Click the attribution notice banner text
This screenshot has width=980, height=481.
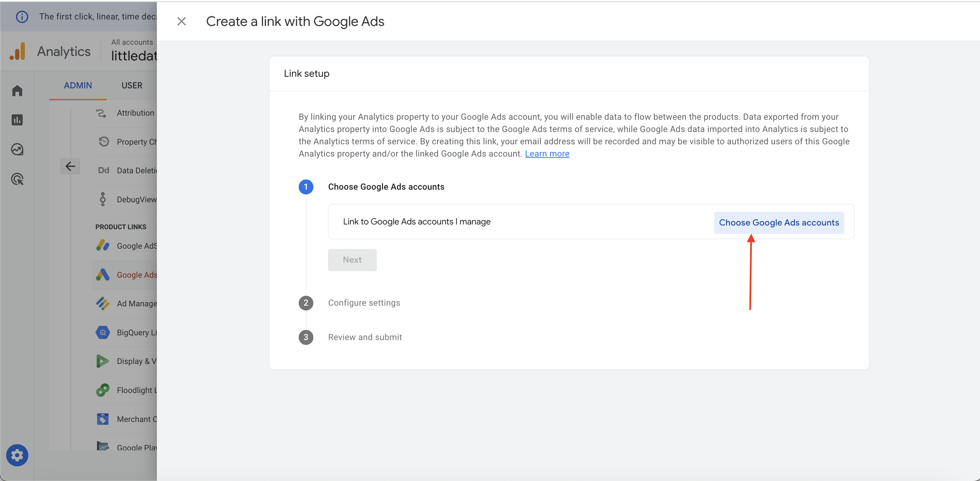coord(98,16)
